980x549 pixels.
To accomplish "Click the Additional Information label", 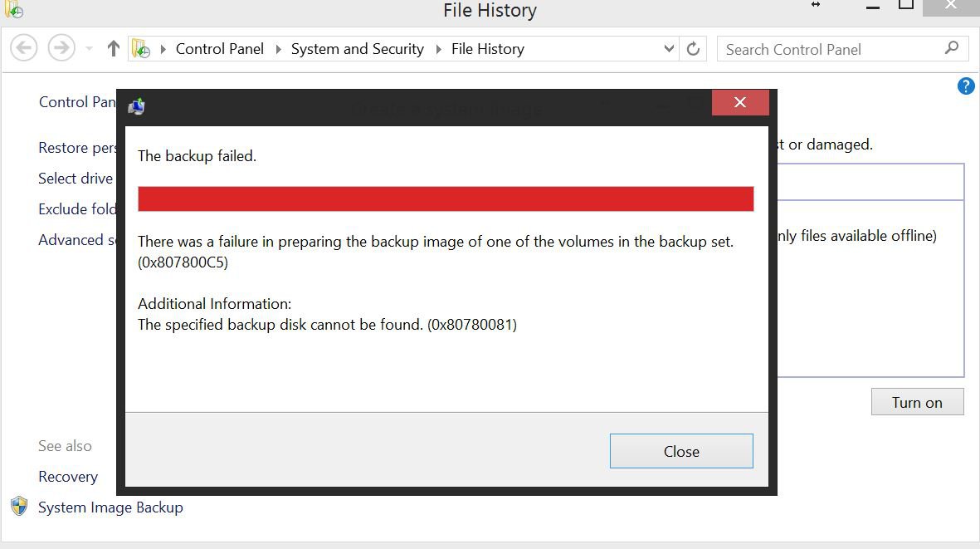I will [x=214, y=304].
